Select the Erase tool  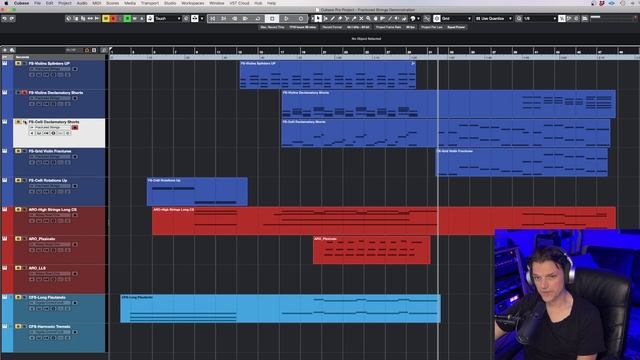pyautogui.click(x=340, y=18)
